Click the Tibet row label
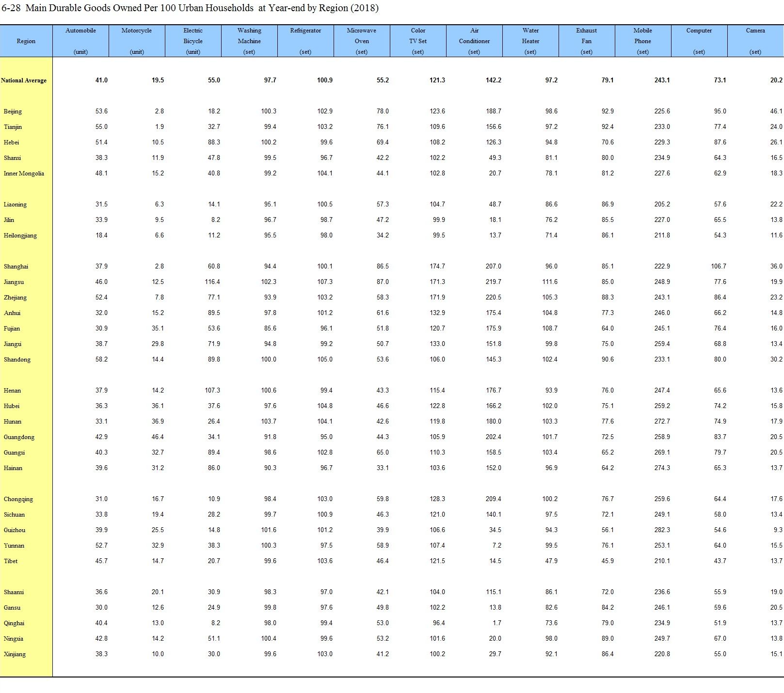This screenshot has width=784, height=693. coord(11,561)
